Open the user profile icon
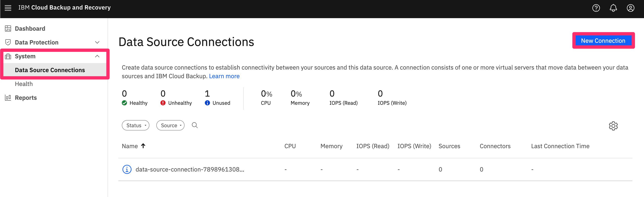 tap(630, 8)
